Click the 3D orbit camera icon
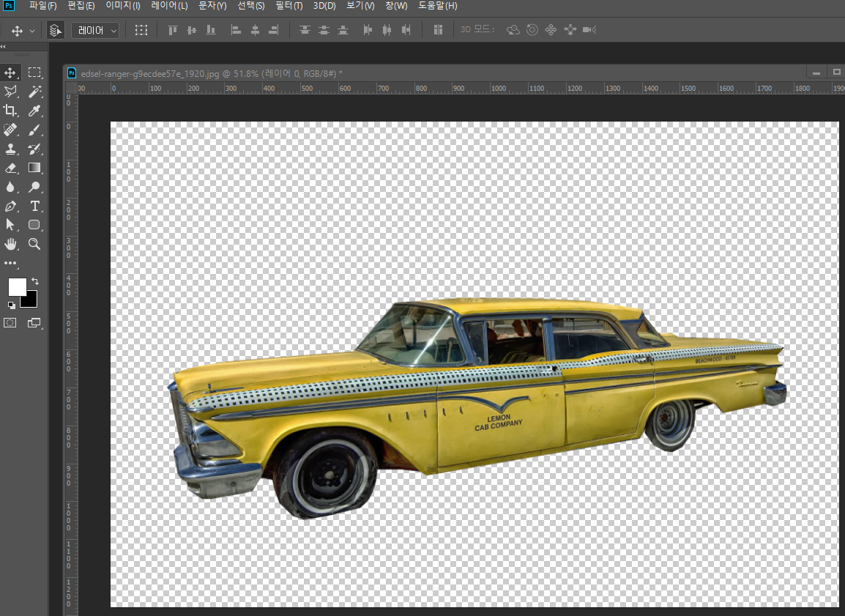Screen dimensions: 845x616 (513, 30)
